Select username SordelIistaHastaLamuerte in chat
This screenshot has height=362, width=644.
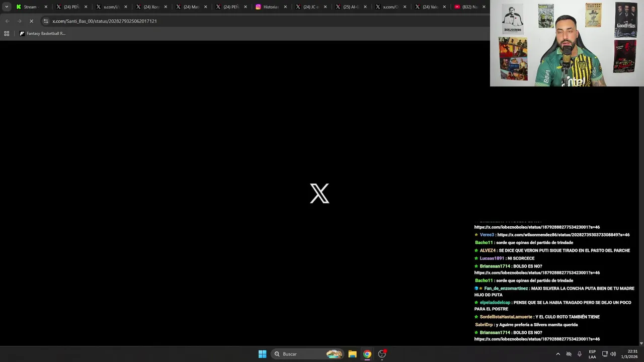(x=506, y=317)
